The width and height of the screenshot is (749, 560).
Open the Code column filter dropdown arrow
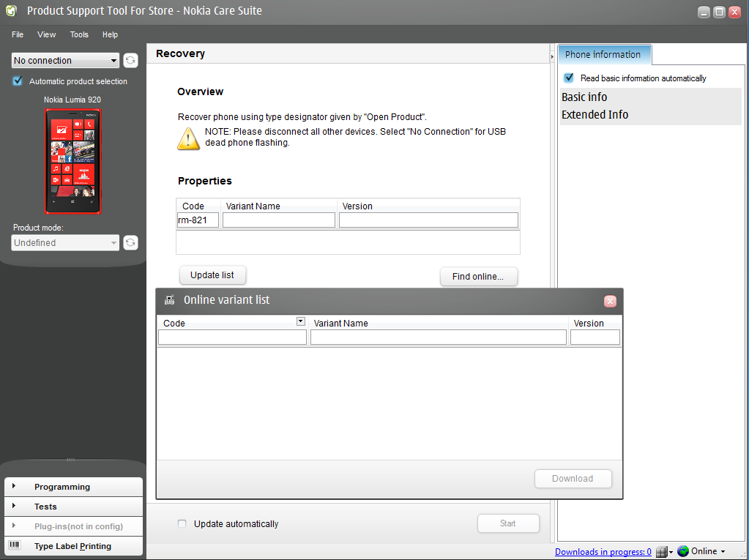point(300,321)
